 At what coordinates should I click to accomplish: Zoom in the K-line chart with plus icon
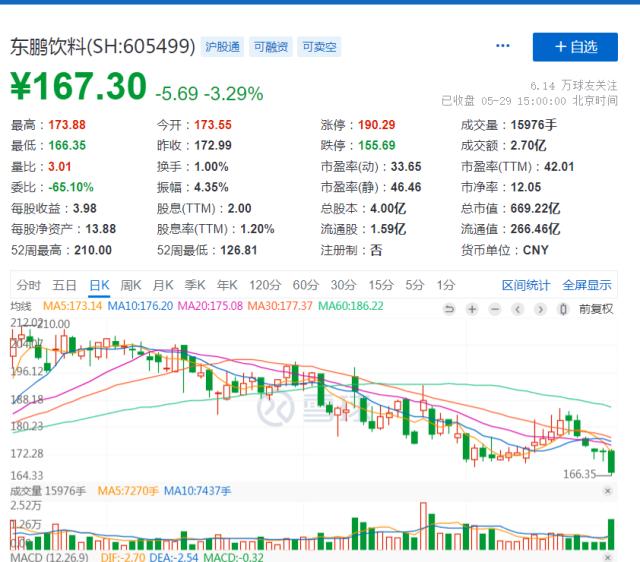[x=472, y=309]
